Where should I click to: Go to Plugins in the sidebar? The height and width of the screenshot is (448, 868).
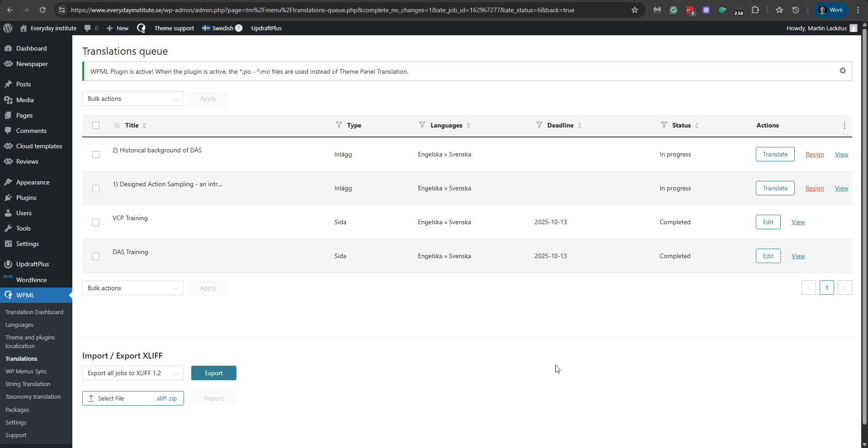(26, 198)
